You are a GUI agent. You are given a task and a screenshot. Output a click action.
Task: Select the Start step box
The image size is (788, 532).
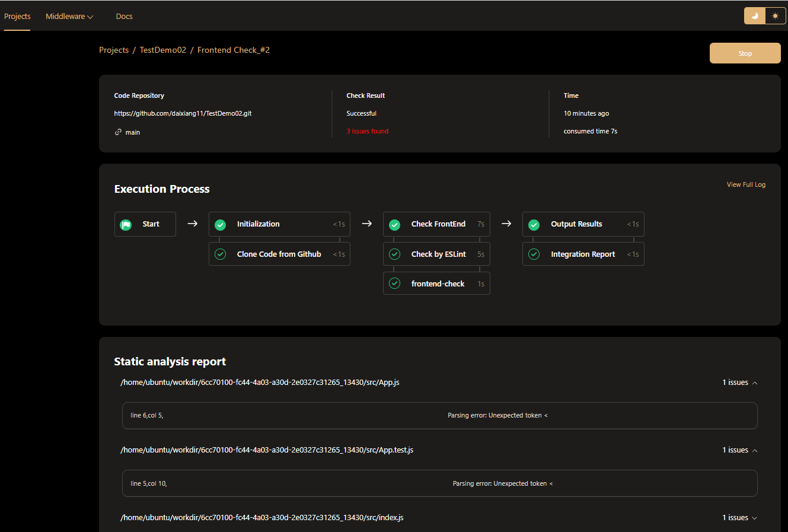click(x=145, y=224)
